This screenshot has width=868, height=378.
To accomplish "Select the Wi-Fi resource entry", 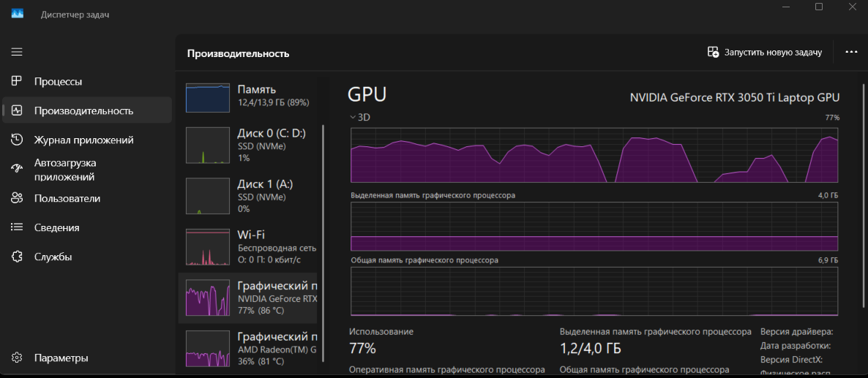I will (x=247, y=247).
